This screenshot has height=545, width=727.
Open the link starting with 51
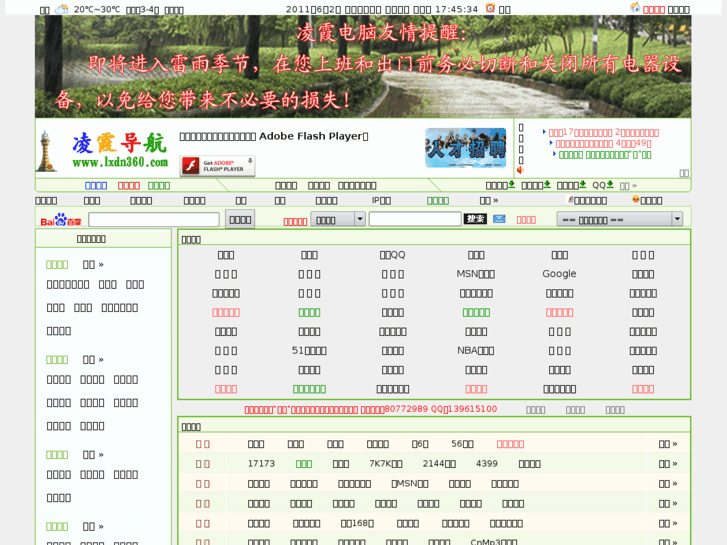point(309,350)
